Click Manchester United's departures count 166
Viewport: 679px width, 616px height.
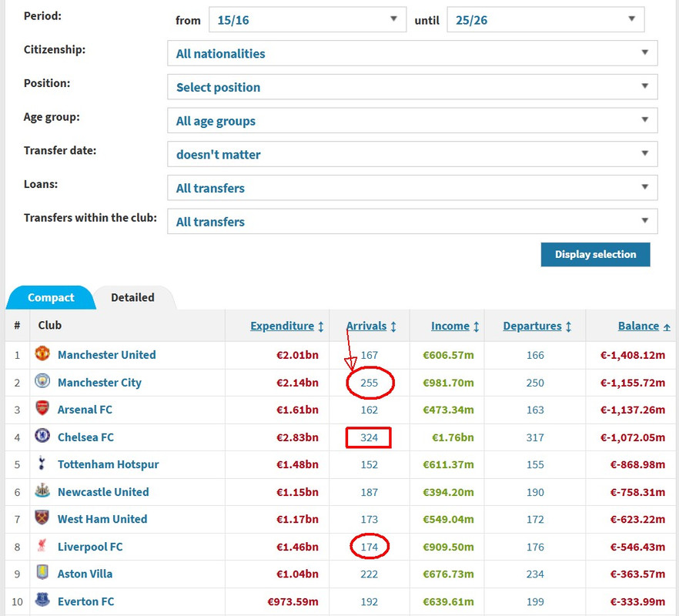point(535,355)
